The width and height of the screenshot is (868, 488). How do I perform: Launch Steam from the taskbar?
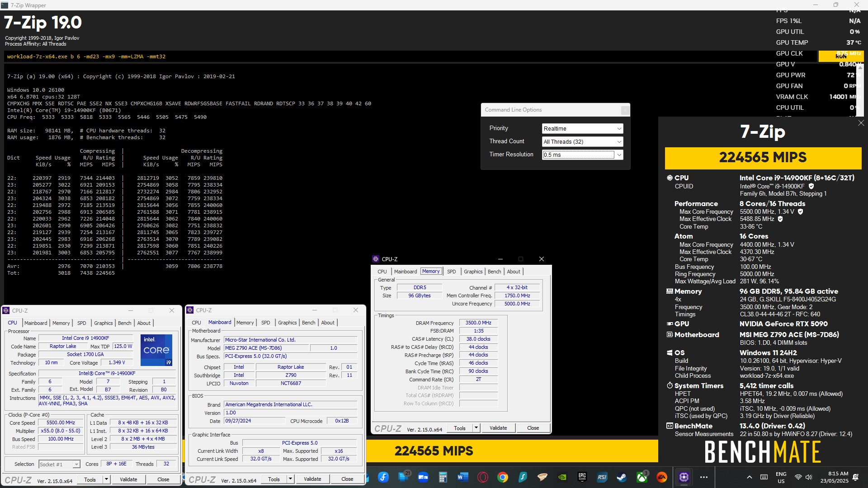(622, 477)
